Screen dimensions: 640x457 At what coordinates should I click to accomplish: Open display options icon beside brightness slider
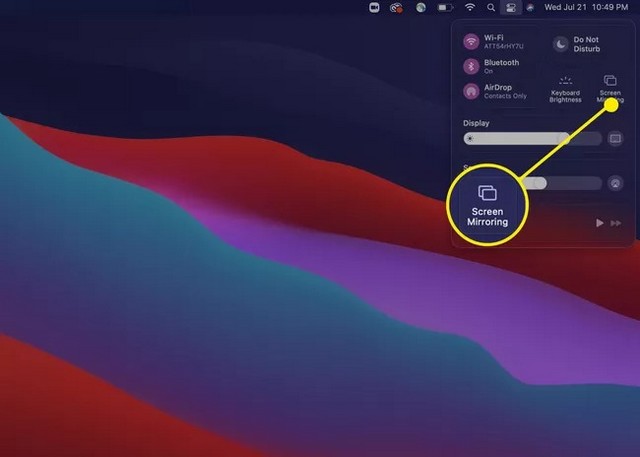615,139
